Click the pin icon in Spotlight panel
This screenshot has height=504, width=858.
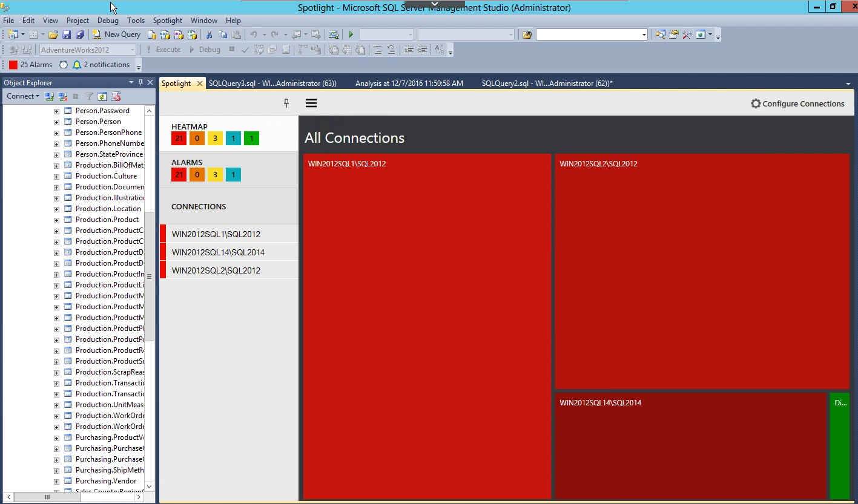pos(286,103)
